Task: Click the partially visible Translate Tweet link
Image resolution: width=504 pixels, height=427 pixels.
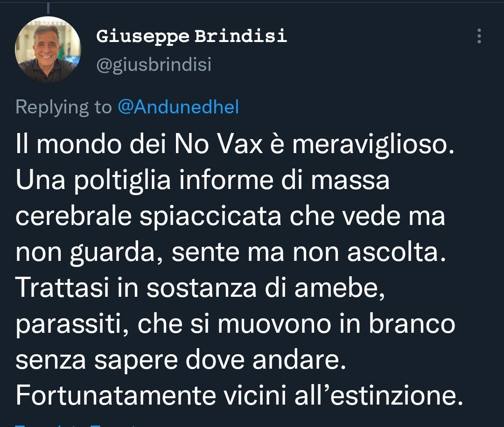Action: (x=77, y=425)
